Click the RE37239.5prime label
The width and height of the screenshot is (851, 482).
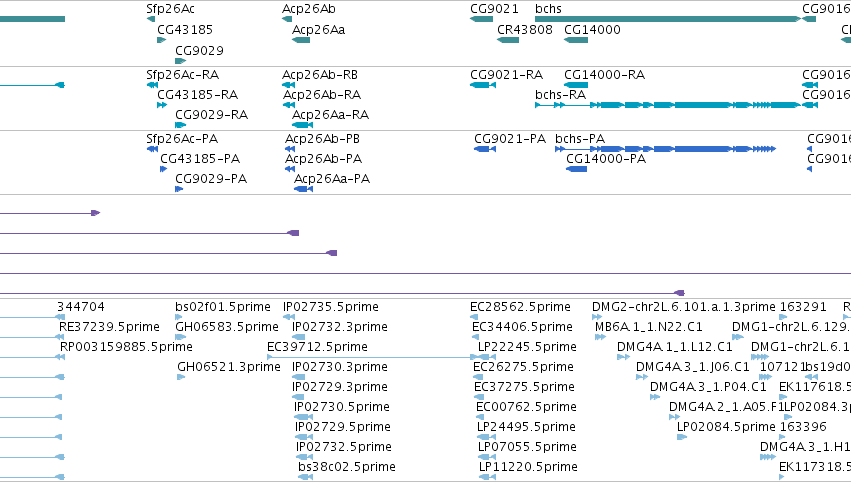109,327
